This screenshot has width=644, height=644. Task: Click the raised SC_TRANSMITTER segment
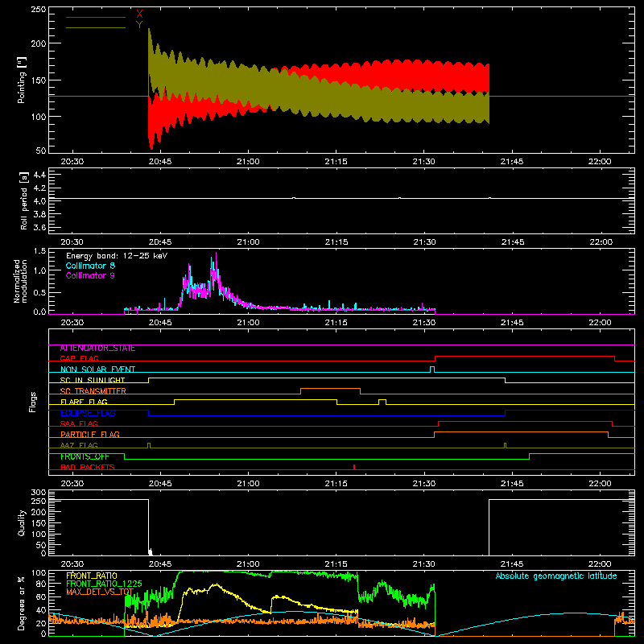[x=331, y=389]
